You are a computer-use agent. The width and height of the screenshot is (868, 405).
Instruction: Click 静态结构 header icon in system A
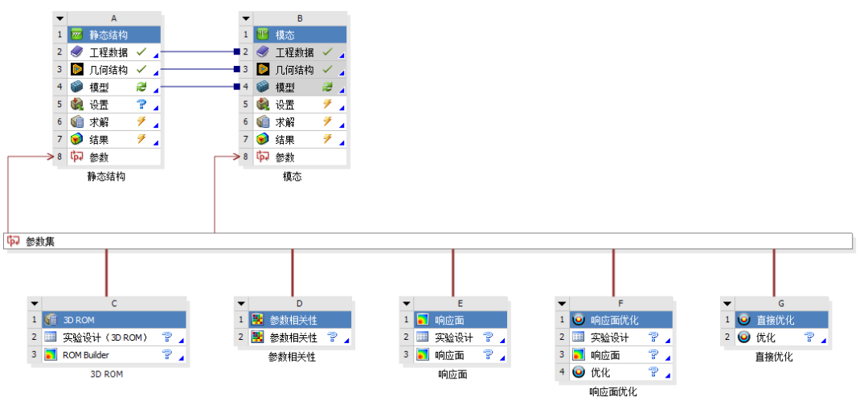click(x=77, y=35)
